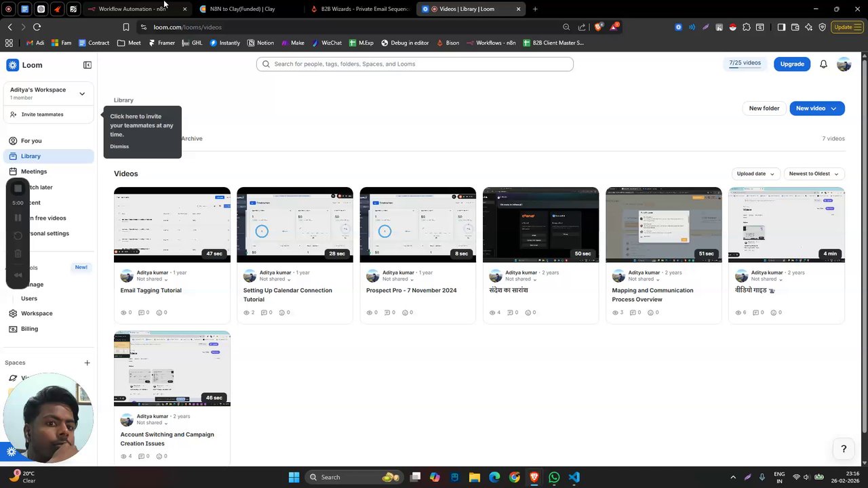Stop the recording from the Loom control bar
Viewport: 868px width, 488px height.
coord(18,188)
